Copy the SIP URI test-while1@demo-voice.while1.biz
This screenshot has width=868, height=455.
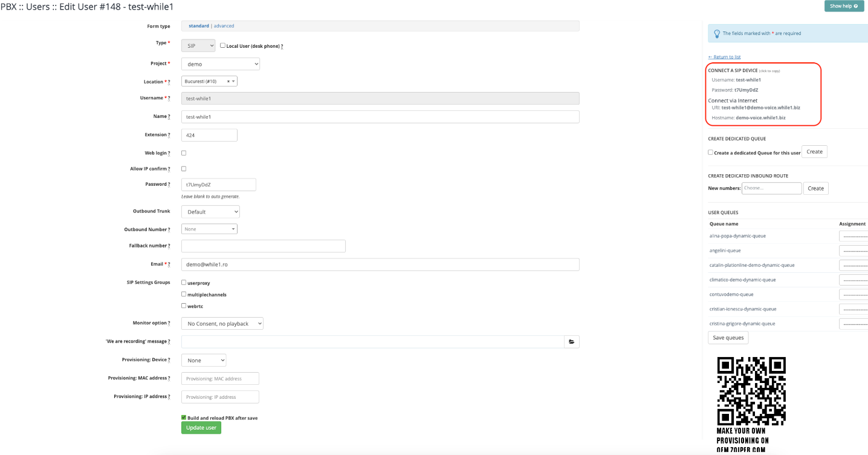point(760,108)
